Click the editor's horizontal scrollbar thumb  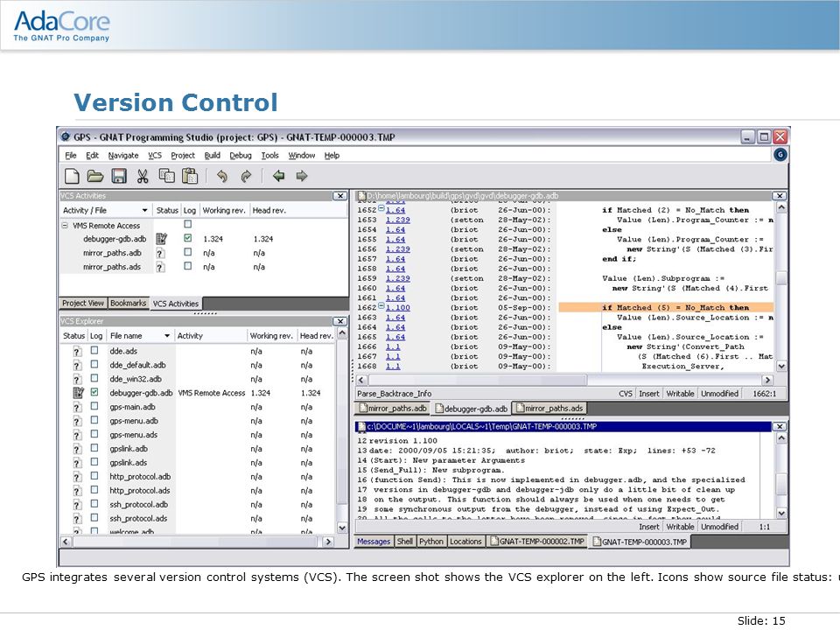point(478,380)
